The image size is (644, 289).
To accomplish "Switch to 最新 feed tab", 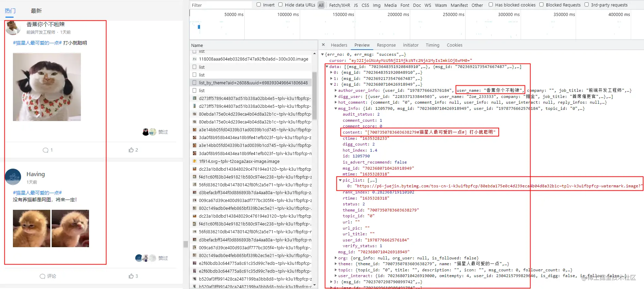I will tap(36, 11).
